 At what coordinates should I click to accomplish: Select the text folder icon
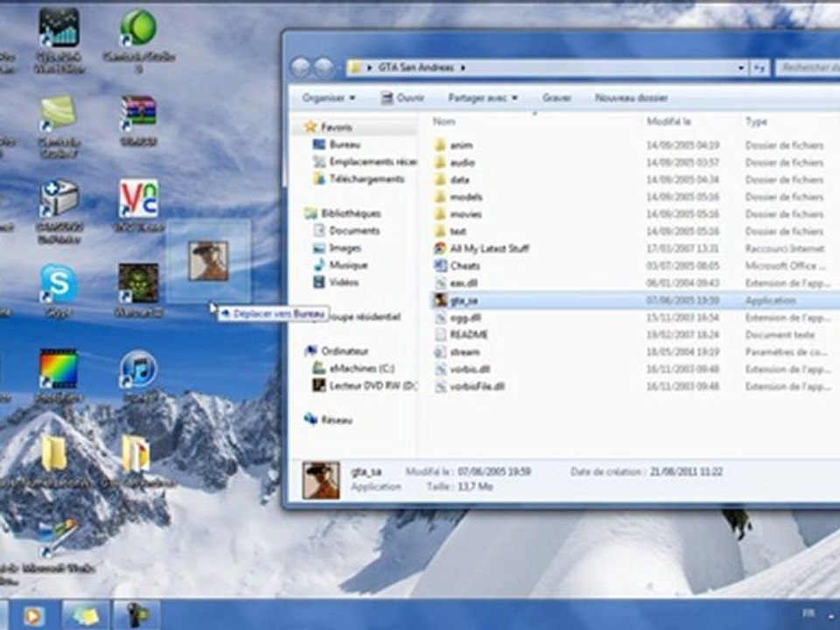tap(440, 231)
